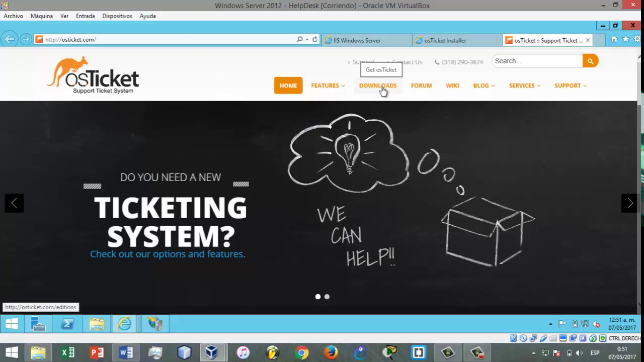
Task: Click the orange search magnifier button
Action: point(590,61)
